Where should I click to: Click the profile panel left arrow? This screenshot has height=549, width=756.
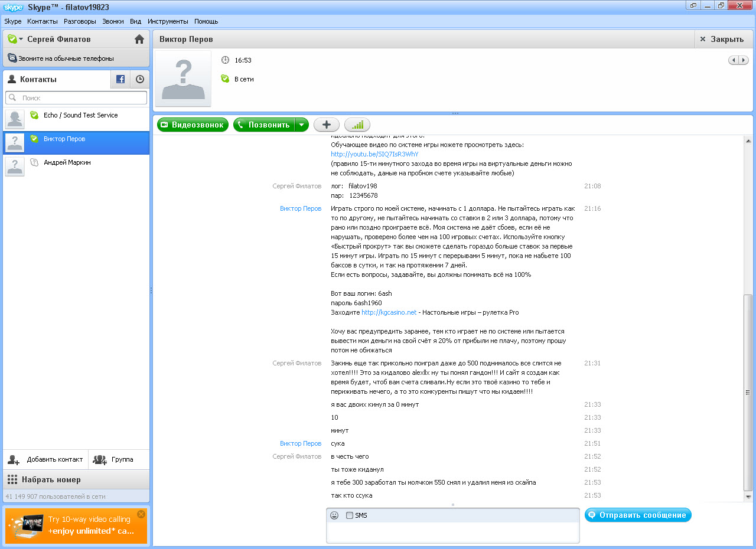[733, 60]
